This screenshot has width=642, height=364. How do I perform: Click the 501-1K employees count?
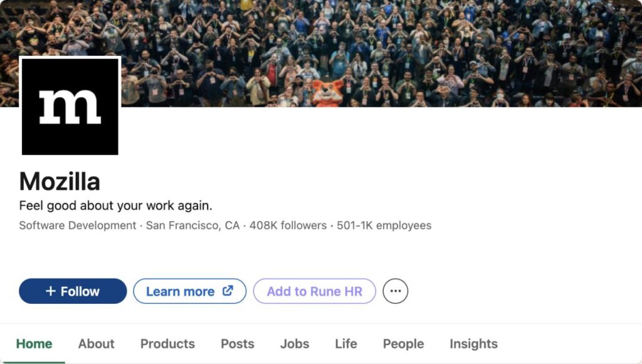(x=384, y=225)
